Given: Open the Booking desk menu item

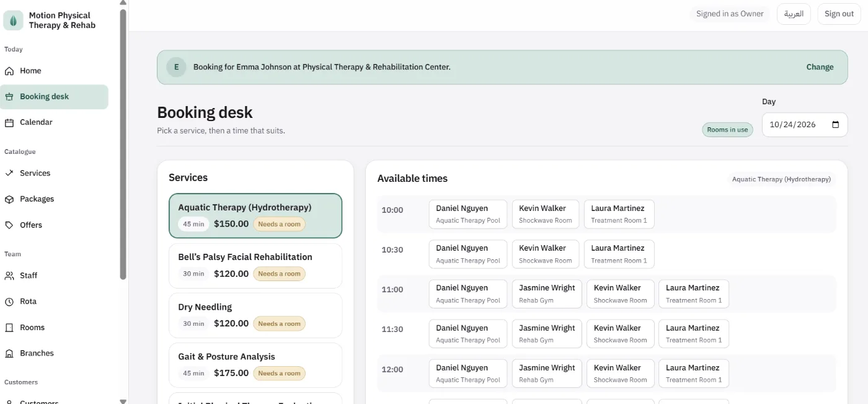Looking at the screenshot, I should (x=54, y=97).
